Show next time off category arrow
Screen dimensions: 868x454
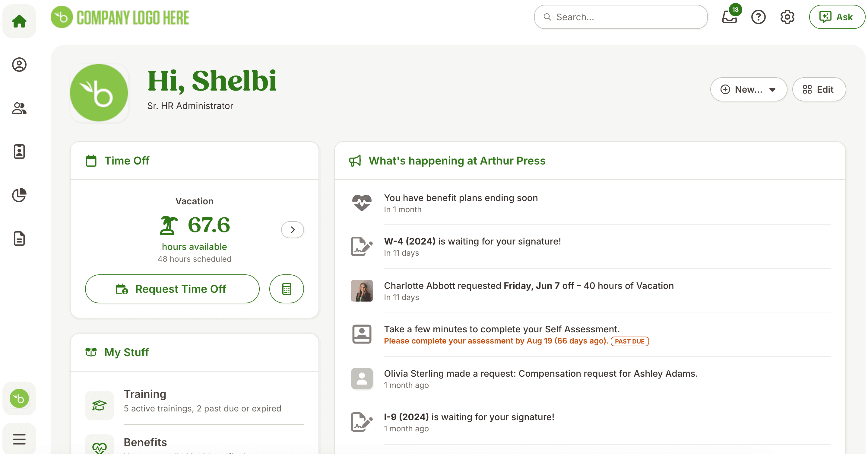(x=293, y=230)
